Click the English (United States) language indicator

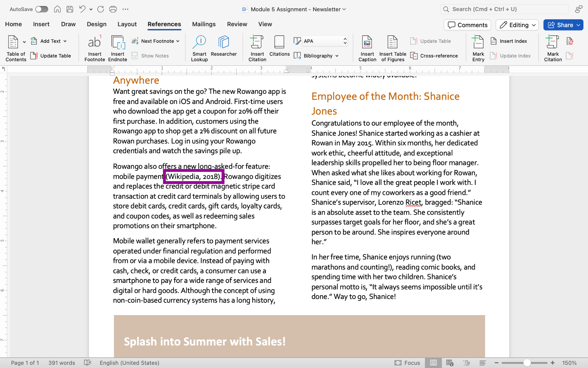click(x=129, y=363)
